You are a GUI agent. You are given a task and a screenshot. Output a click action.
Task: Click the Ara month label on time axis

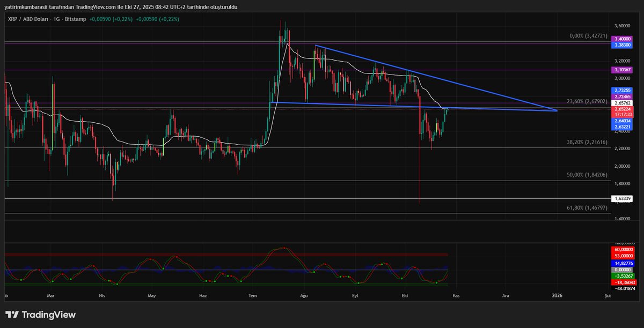click(x=506, y=295)
